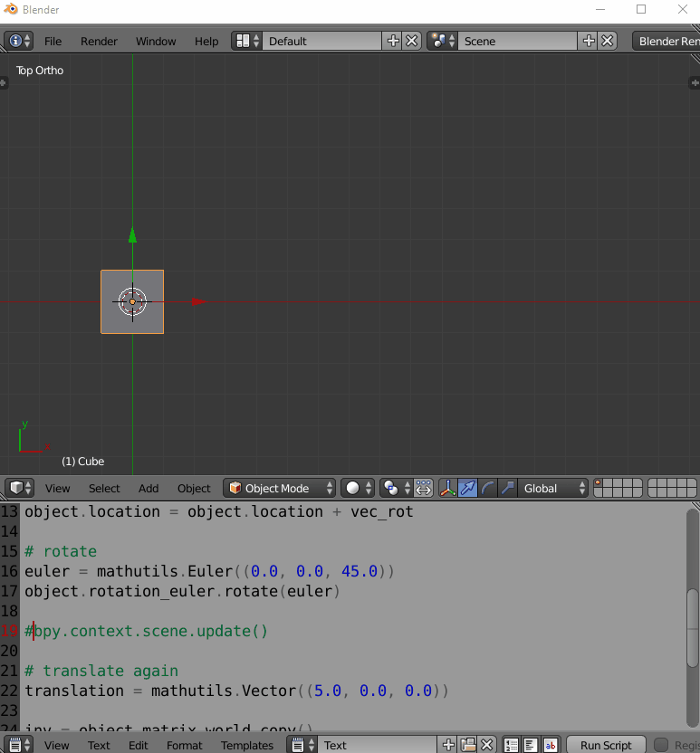Delete the Default screen layout
Image resolution: width=700 pixels, height=753 pixels.
(412, 41)
